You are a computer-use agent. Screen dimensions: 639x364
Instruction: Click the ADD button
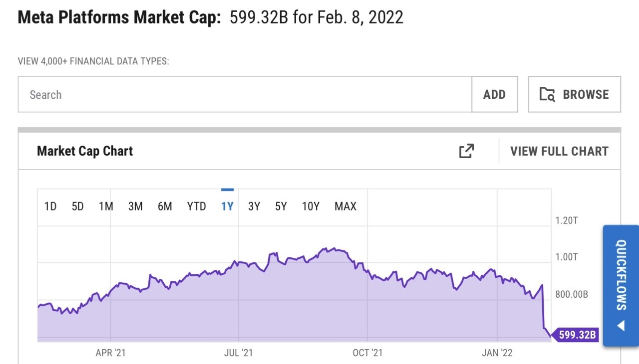495,94
